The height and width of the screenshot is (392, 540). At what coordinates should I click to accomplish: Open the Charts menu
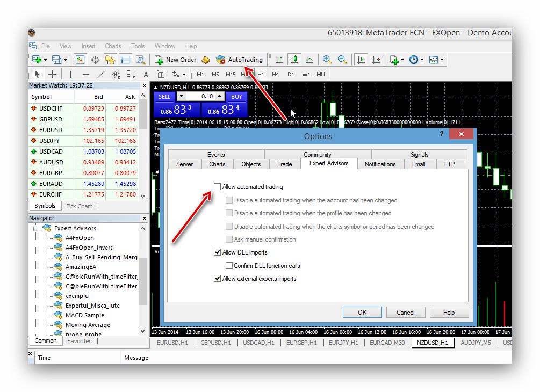[x=113, y=46]
